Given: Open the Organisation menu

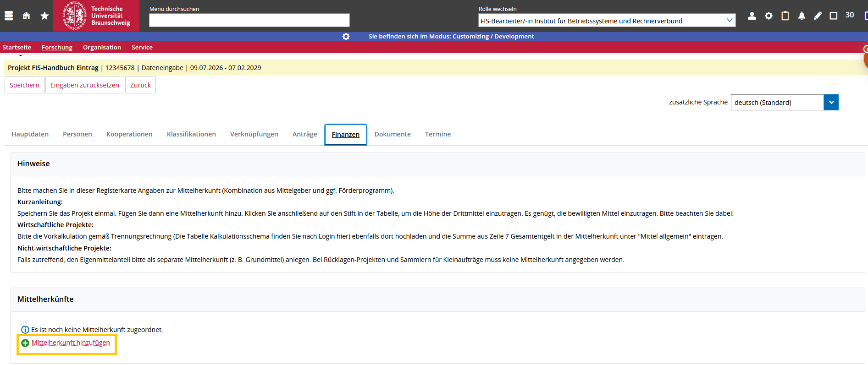Looking at the screenshot, I should 102,48.
